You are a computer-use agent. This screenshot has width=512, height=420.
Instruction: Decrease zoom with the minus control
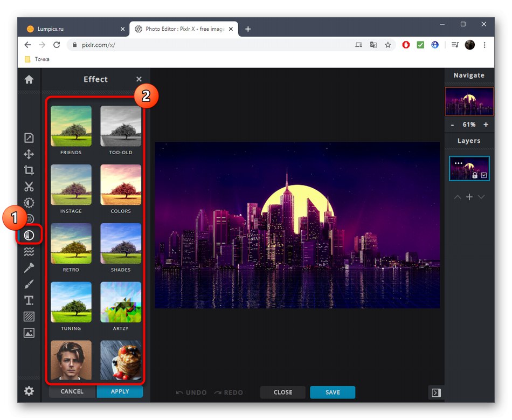click(x=452, y=124)
